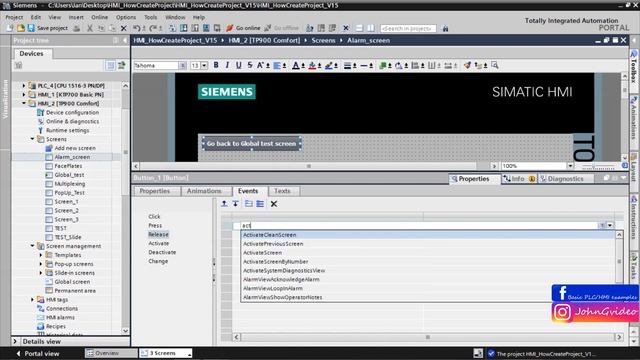
Task: Apply Underline formatting in the editor toolbar
Action: coord(239,65)
